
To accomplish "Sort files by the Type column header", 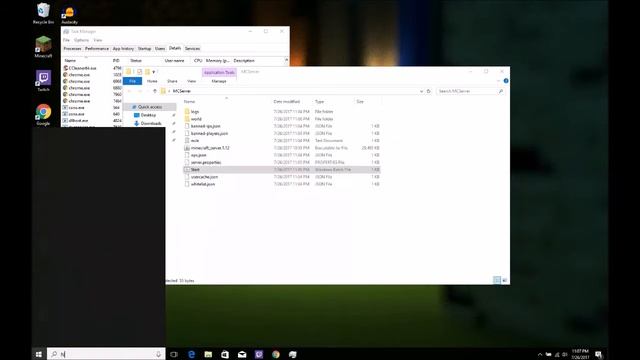I will coord(320,101).
